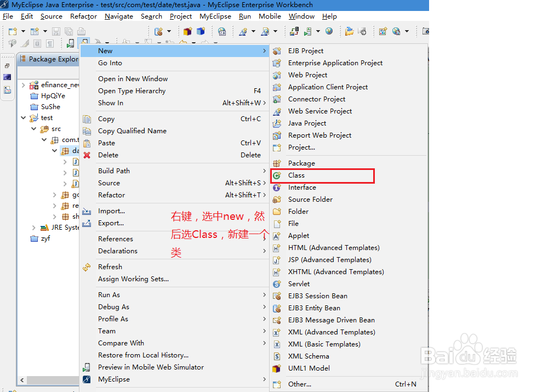Click the Report Web Project icon
Image resolution: width=548 pixels, height=392 pixels.
(x=277, y=135)
